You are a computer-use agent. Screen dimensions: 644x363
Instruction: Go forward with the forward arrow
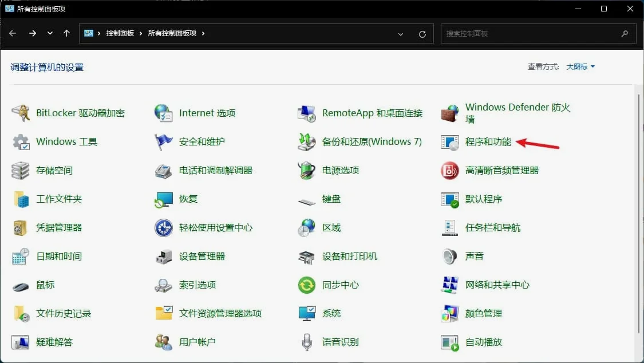click(33, 33)
